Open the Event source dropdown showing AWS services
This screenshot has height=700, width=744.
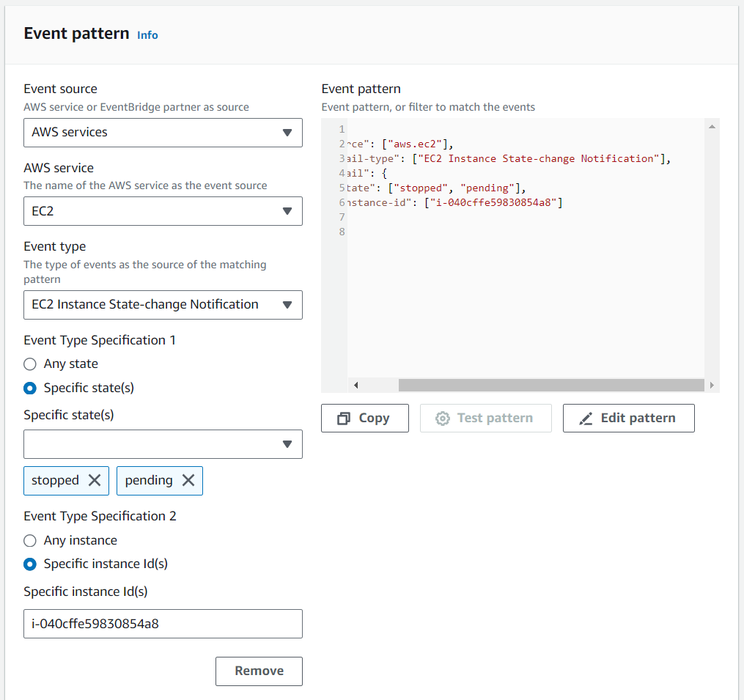[x=163, y=133]
